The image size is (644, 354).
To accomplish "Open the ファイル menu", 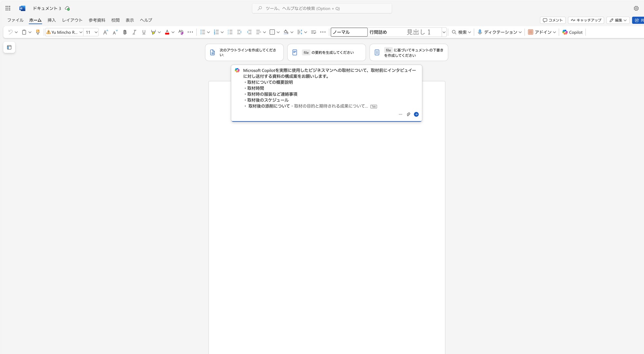I will (15, 20).
